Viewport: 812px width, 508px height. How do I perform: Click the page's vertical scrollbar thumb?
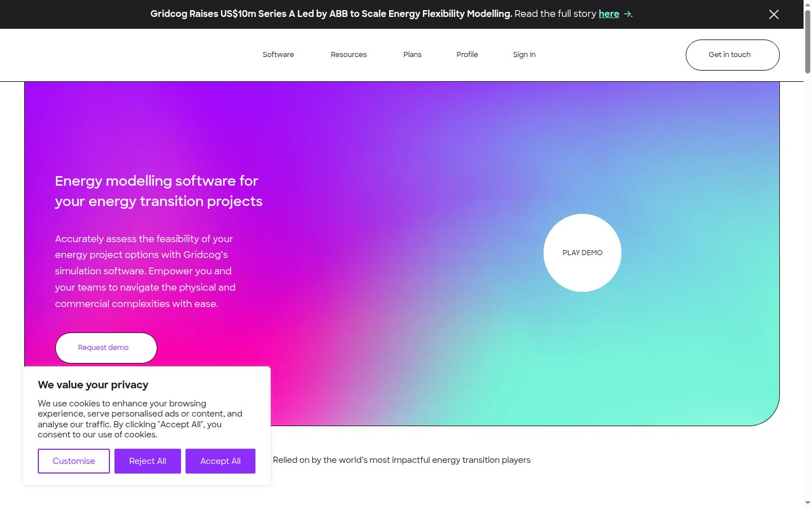click(x=807, y=42)
